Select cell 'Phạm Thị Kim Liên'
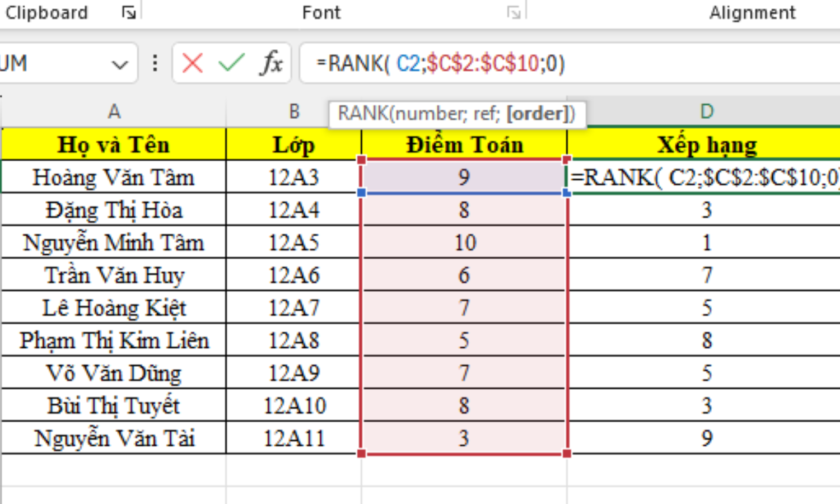 coord(114,340)
